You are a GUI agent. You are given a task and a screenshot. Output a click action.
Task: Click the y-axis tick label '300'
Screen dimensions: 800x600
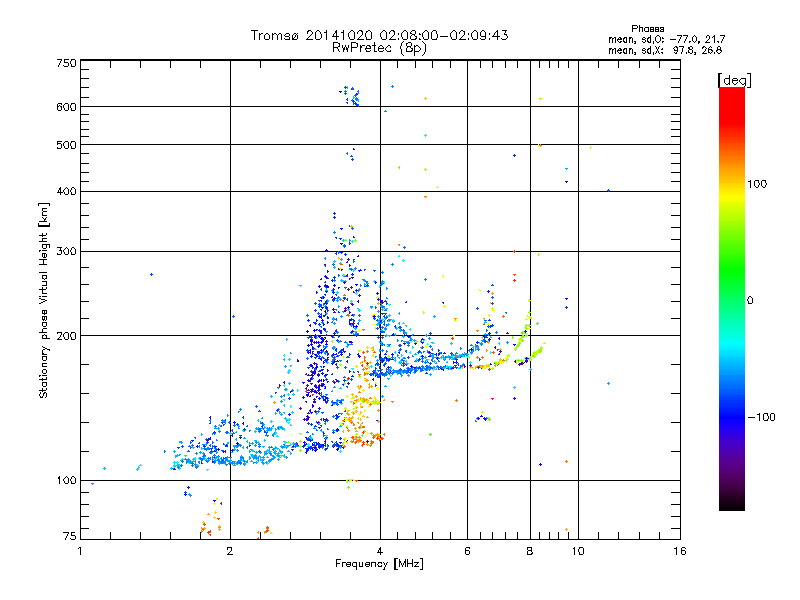point(66,252)
